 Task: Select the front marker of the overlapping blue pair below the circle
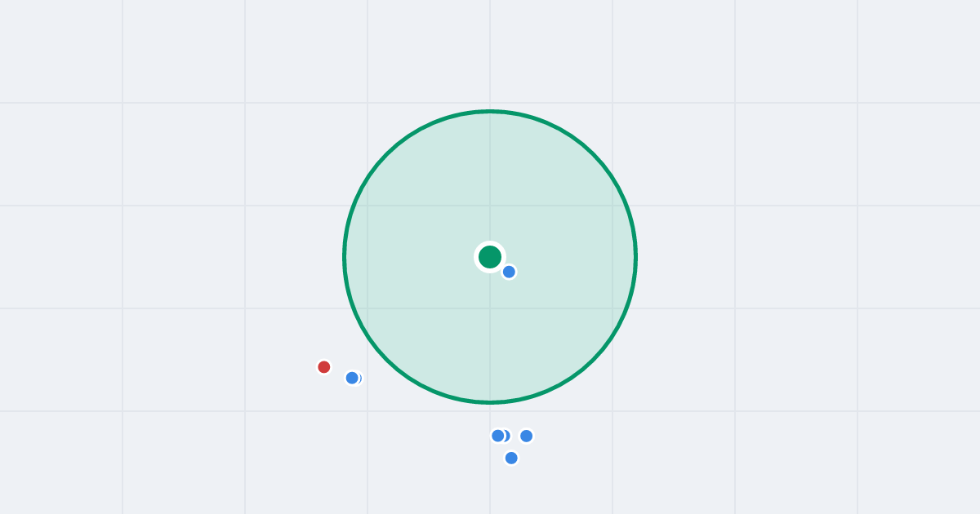[497, 436]
